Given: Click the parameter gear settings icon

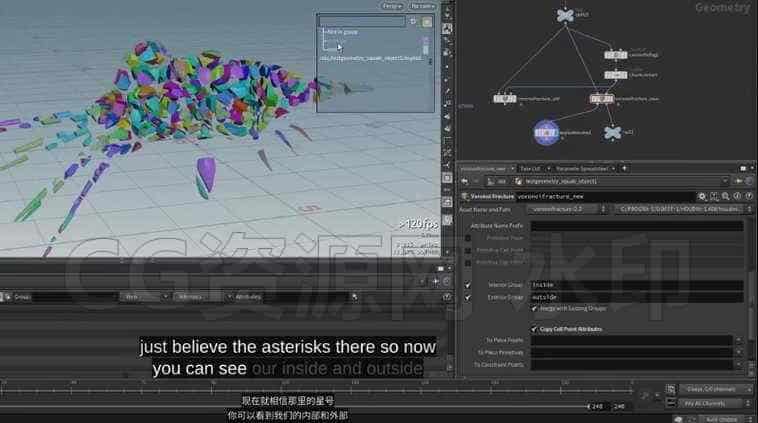Looking at the screenshot, I should point(702,196).
